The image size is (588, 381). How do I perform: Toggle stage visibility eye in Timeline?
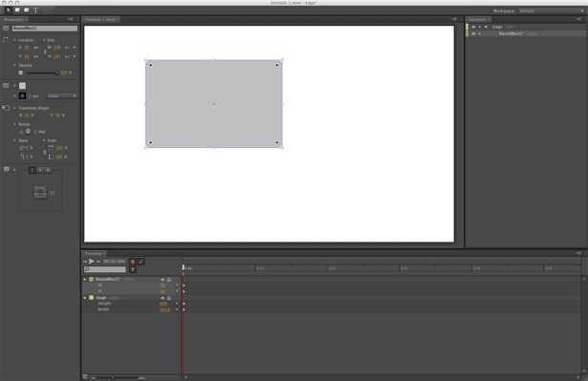163,298
